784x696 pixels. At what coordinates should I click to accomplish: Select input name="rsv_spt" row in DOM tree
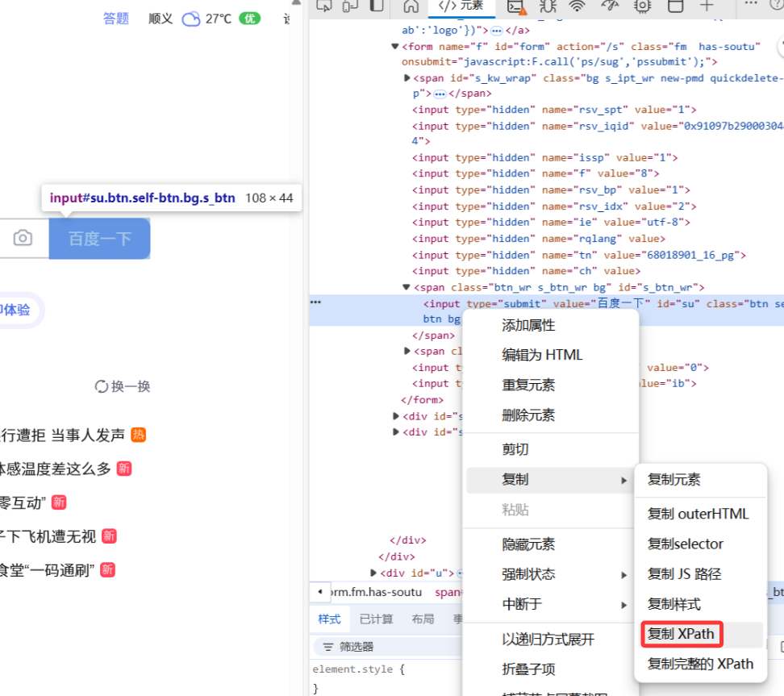click(554, 110)
